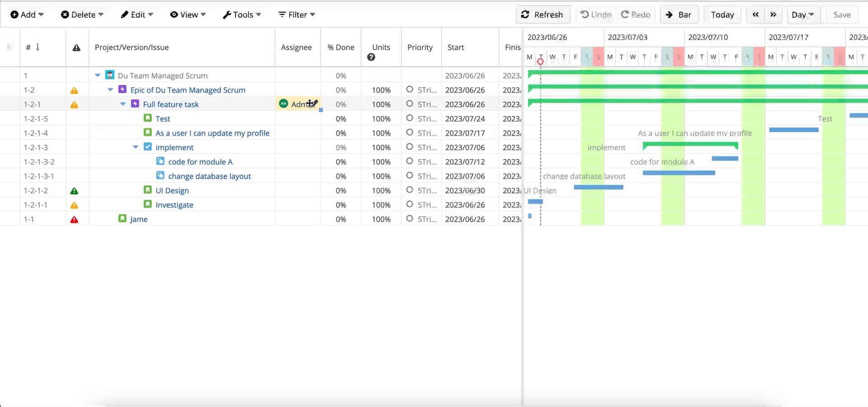Open the Filter menu
This screenshot has width=868, height=407.
point(296,14)
